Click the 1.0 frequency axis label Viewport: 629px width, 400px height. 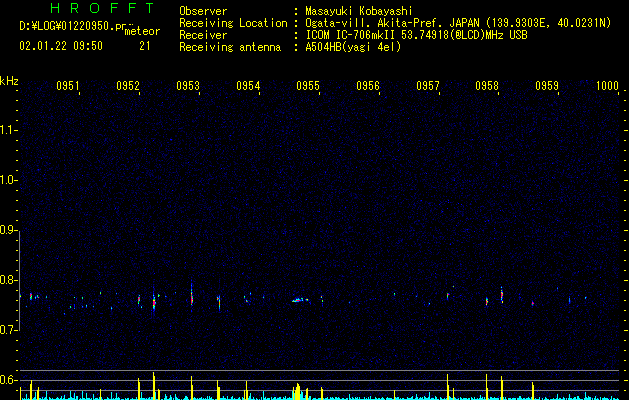[8, 180]
